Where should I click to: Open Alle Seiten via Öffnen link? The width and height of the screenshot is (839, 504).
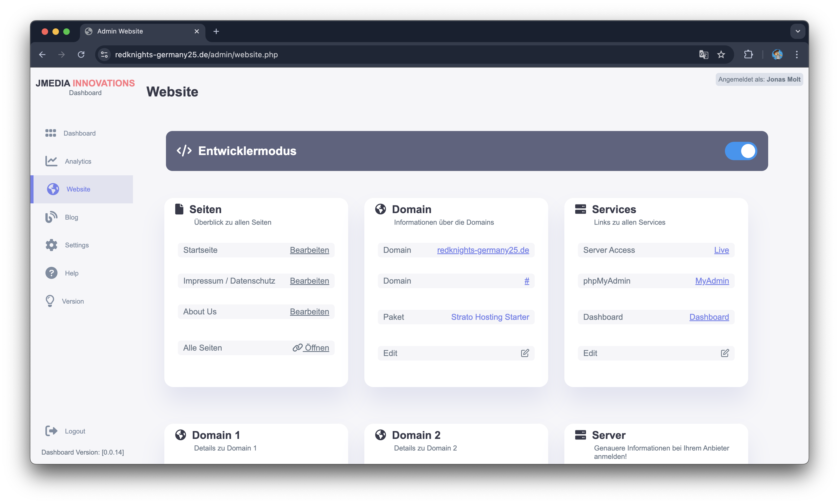coord(311,348)
